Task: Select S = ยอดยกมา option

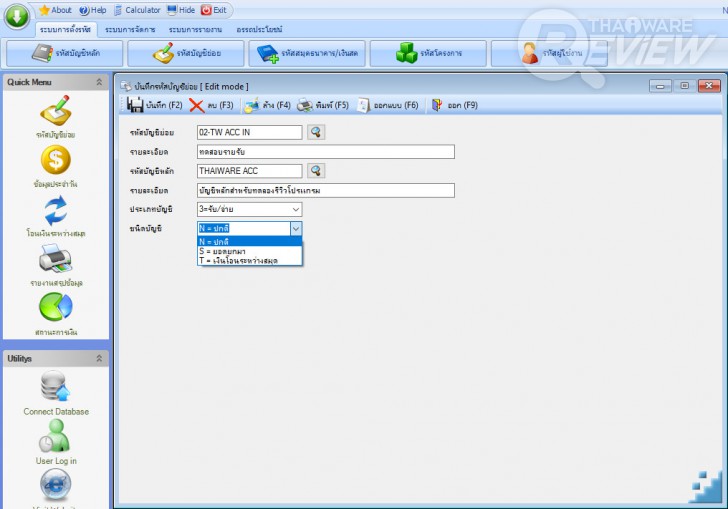Action: (249, 251)
